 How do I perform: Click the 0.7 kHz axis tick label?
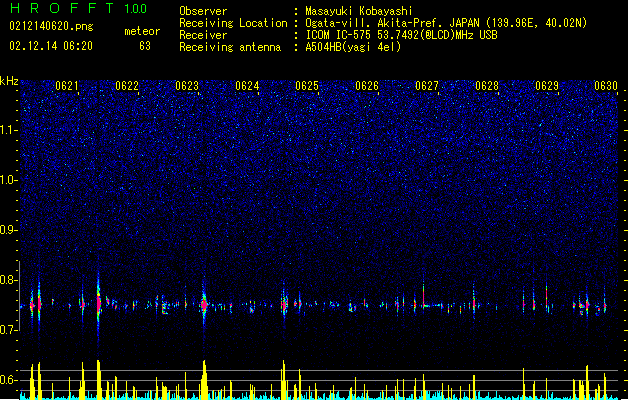point(9,330)
